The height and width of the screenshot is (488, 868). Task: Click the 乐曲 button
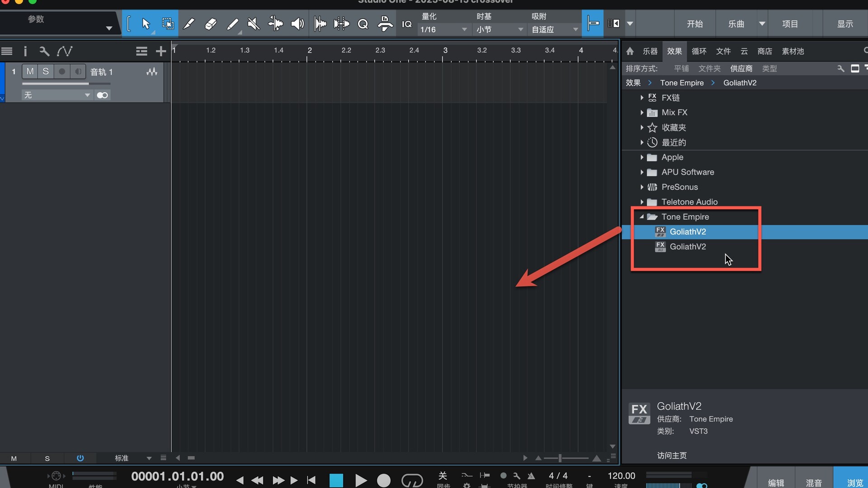click(x=736, y=23)
